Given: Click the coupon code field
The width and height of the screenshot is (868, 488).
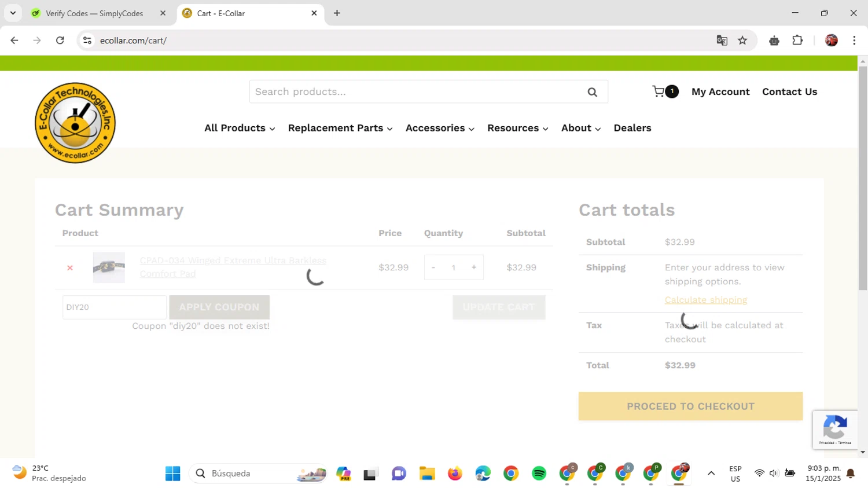Looking at the screenshot, I should coord(115,307).
